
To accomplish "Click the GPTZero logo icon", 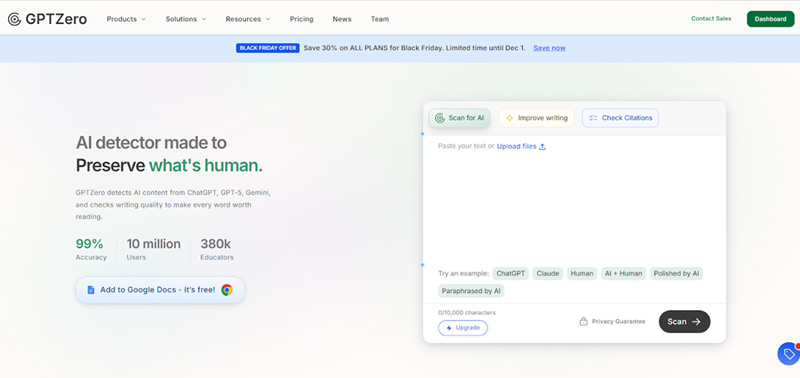I will 14,19.
